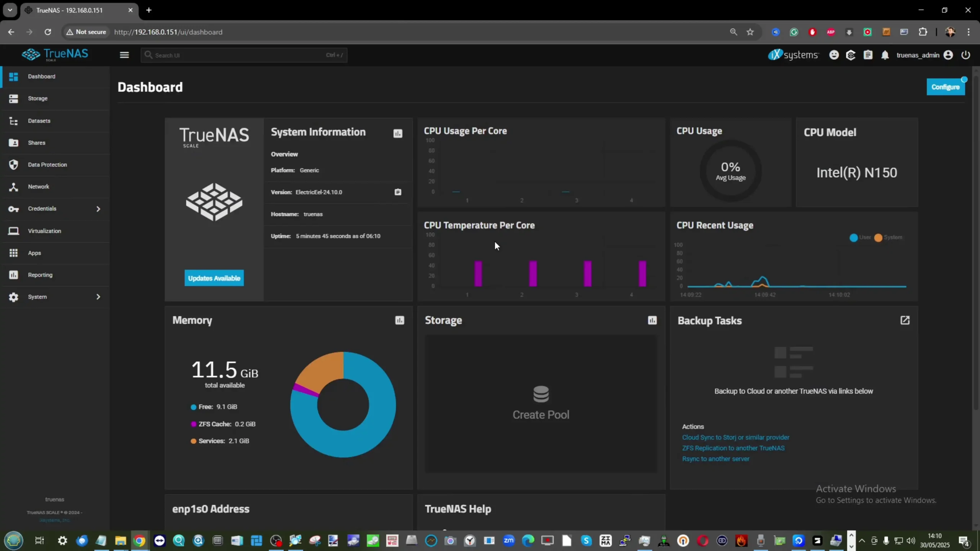Screen dimensions: 980x551
Task: Open Memory reports chart icon
Action: (399, 320)
